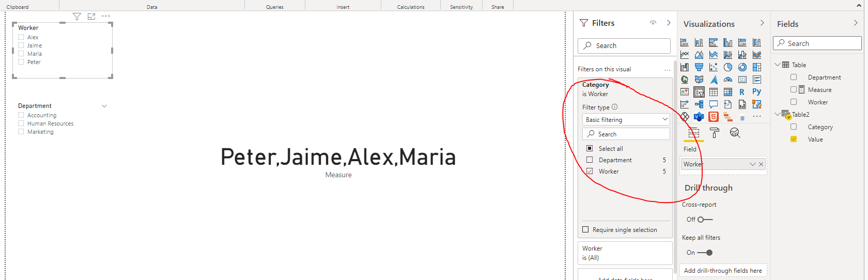Select the Funnel chart visual
The image size is (868, 280).
(x=699, y=67)
